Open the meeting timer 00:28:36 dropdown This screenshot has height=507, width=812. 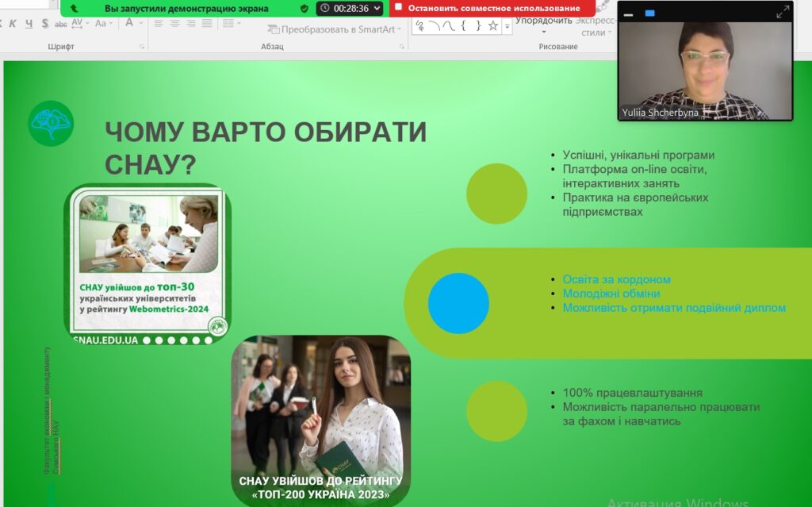pos(350,8)
